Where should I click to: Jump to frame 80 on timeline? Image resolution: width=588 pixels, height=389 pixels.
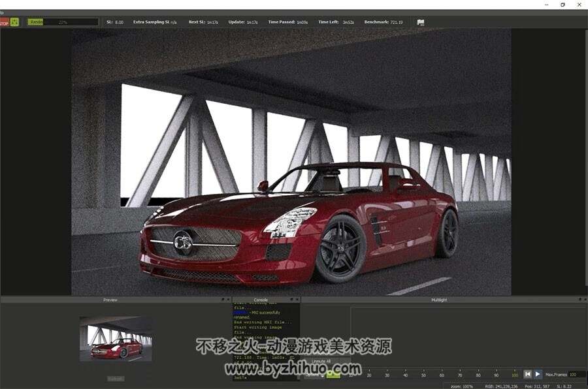coord(478,375)
